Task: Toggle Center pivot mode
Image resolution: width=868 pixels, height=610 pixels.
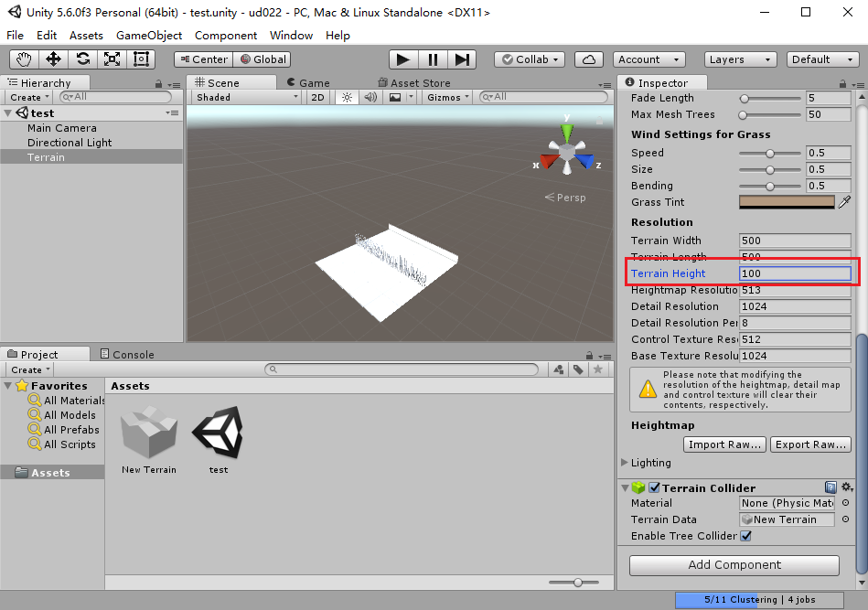Action: [204, 59]
